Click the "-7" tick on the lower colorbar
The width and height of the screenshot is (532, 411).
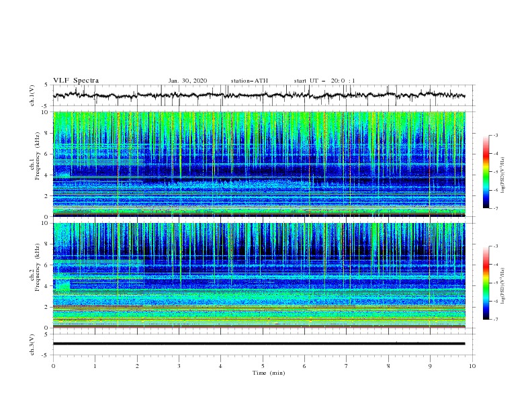pyautogui.click(x=495, y=320)
